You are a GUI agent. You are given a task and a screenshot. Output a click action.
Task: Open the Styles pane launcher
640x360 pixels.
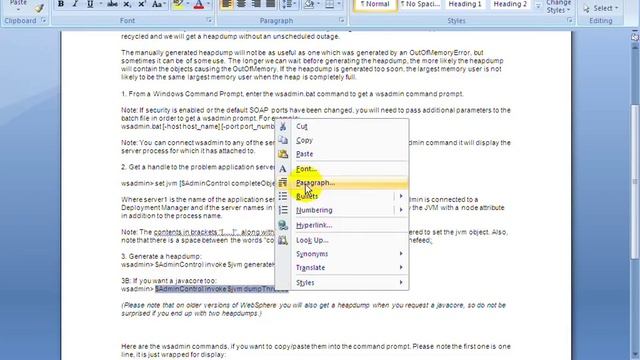click(x=570, y=20)
